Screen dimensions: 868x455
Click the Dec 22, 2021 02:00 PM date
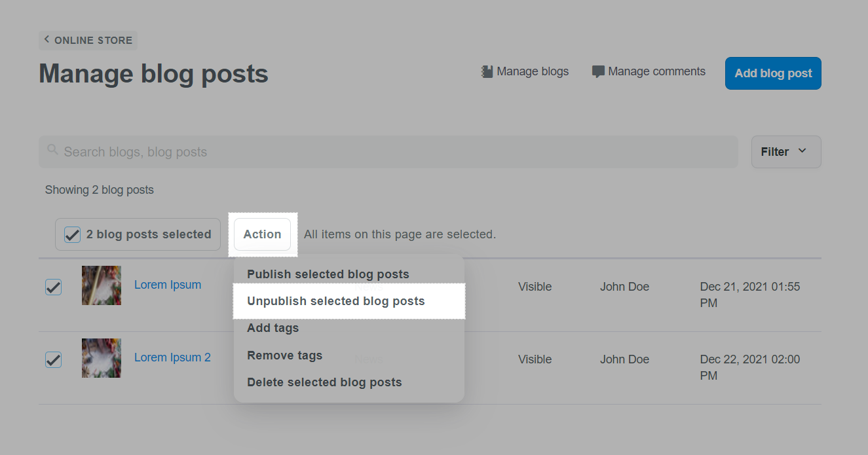pos(750,367)
